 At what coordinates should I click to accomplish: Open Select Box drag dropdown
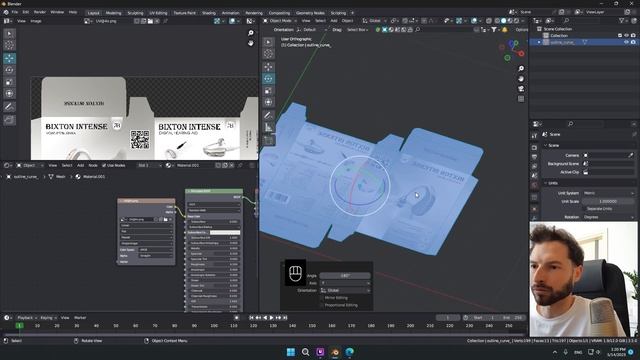point(357,30)
